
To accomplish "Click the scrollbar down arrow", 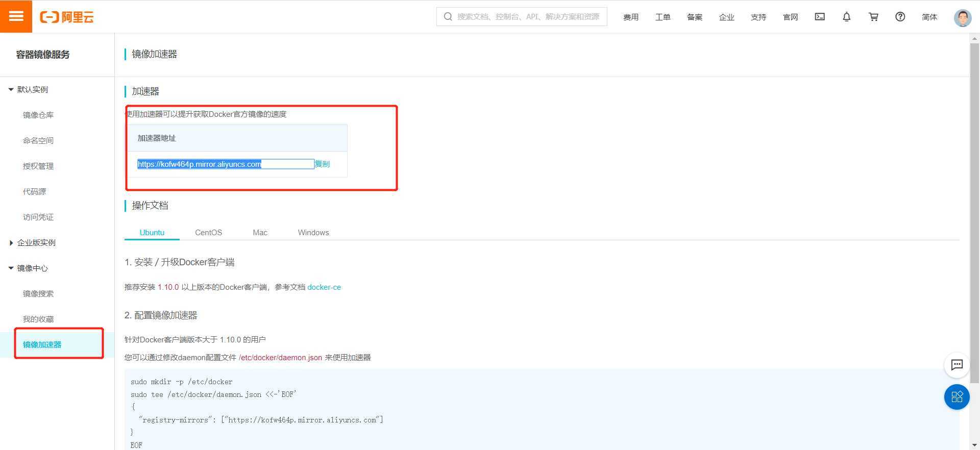I will point(974,445).
